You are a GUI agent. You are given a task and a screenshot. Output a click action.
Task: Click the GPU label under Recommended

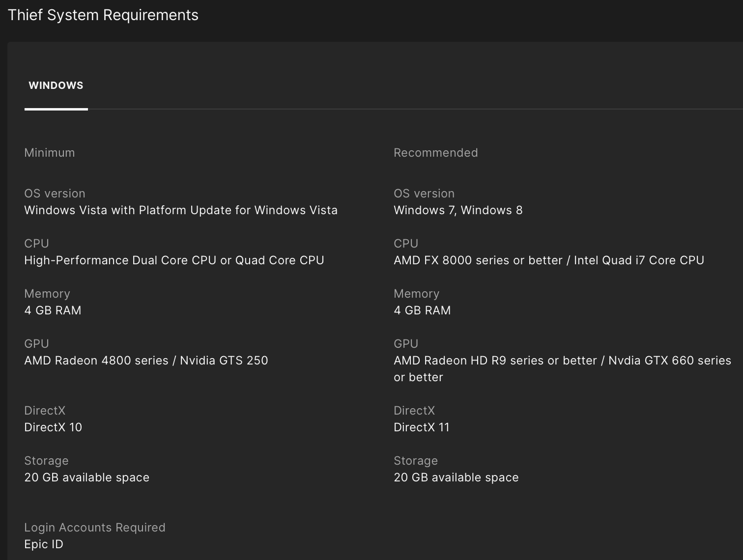(406, 344)
